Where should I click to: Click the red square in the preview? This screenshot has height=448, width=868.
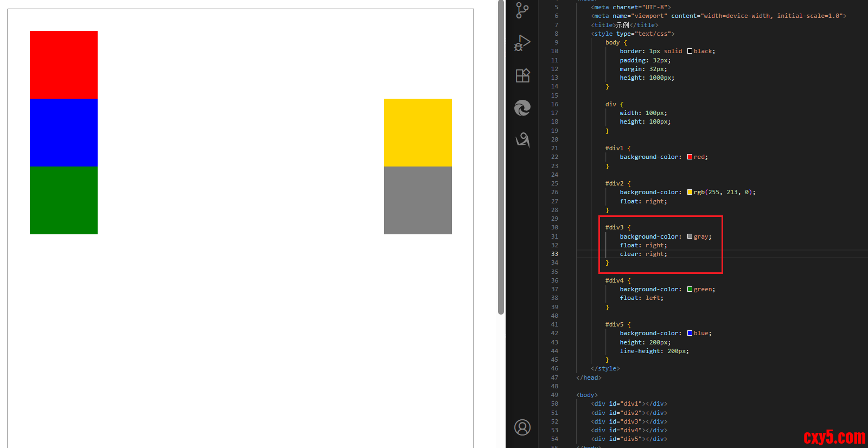tap(63, 65)
